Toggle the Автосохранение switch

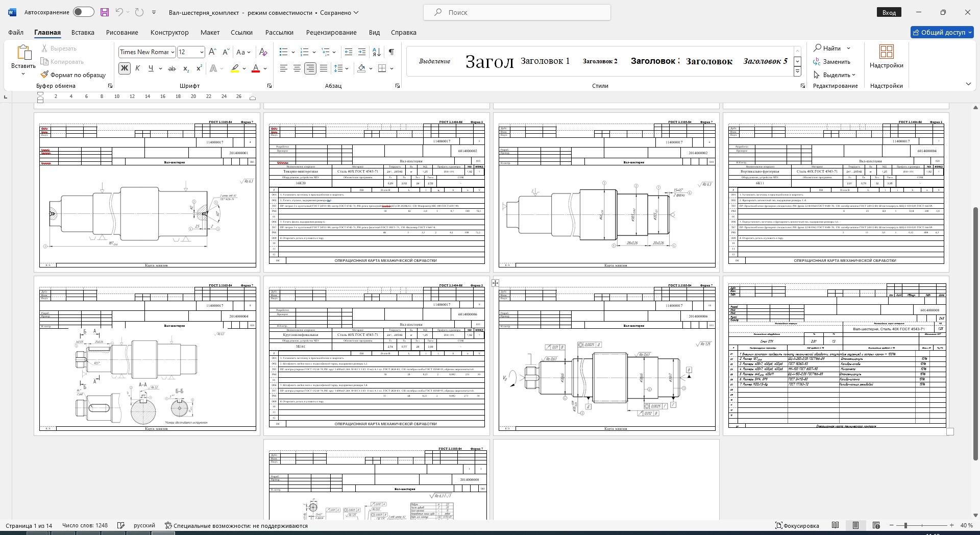pyautogui.click(x=83, y=12)
